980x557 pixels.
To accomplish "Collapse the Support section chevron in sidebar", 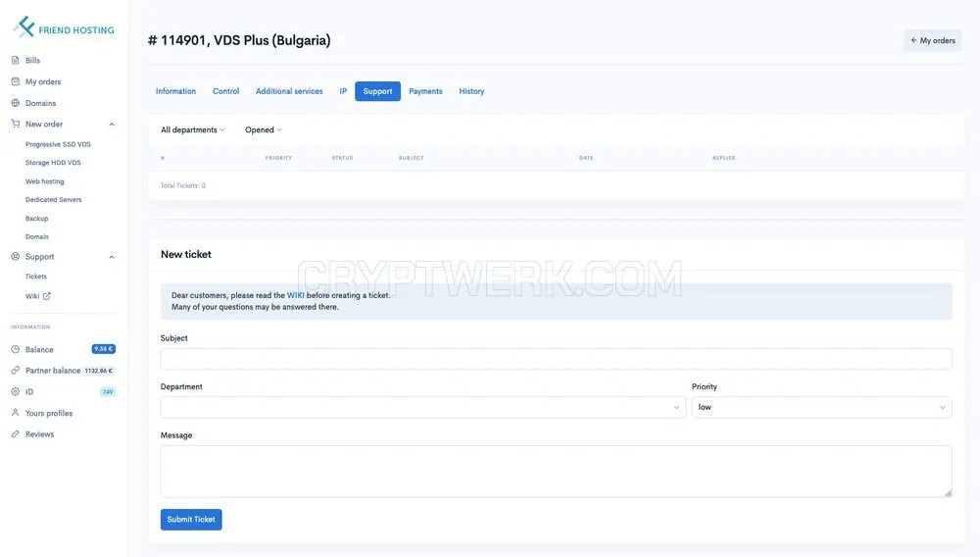I will (x=112, y=257).
